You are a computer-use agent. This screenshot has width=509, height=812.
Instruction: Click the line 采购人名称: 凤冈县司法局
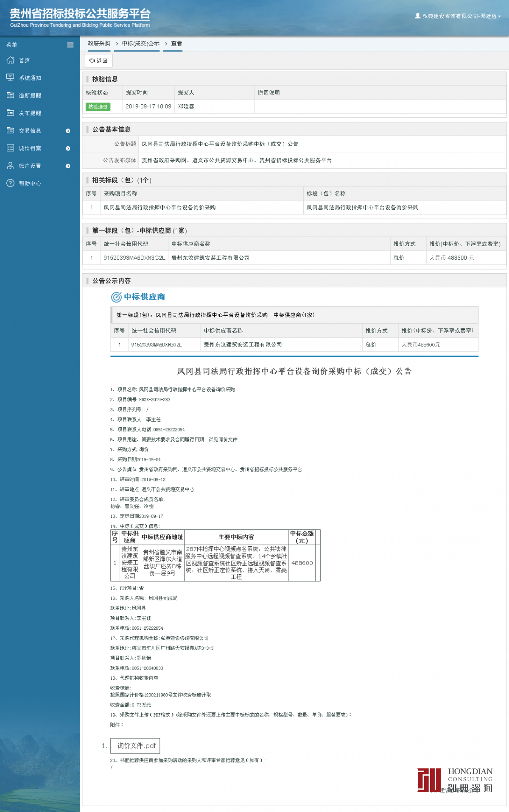coord(144,598)
